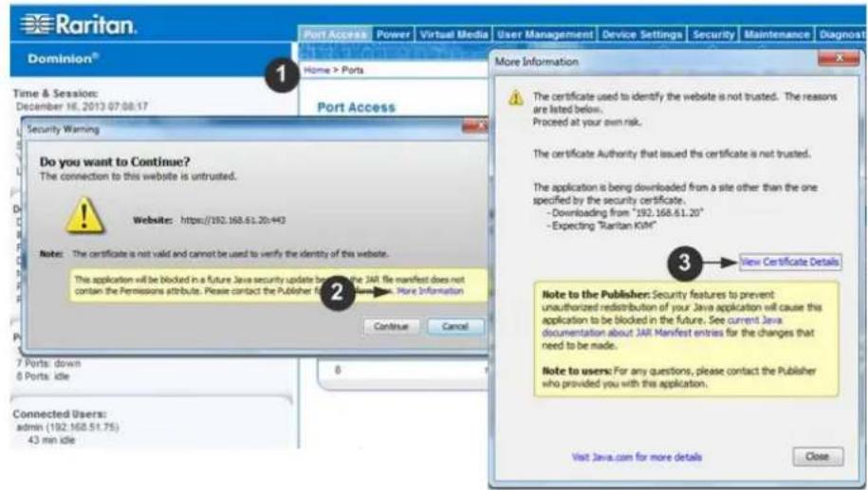Click the 'Downloading from 192.168.61.20' line
Viewport: 868px width, 490px height.
pyautogui.click(x=625, y=213)
